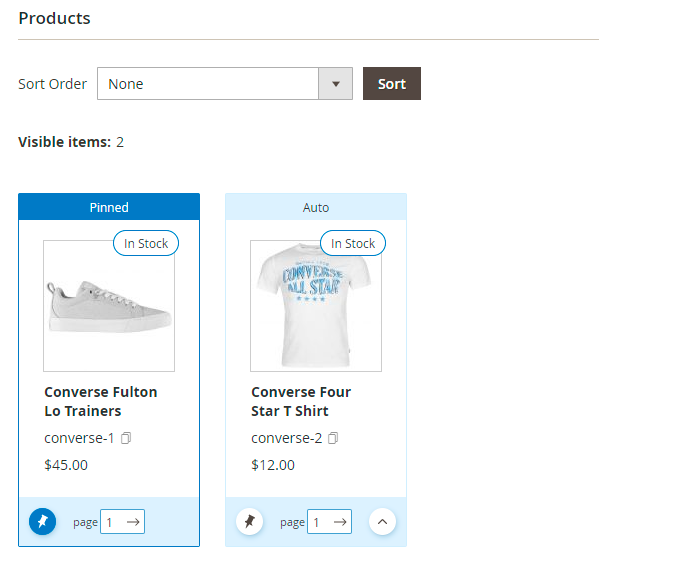Click the Sort Order dropdown arrow

(x=335, y=84)
